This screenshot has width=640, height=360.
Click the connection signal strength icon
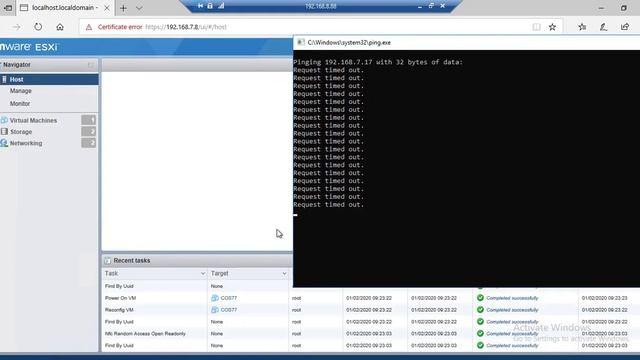click(221, 6)
